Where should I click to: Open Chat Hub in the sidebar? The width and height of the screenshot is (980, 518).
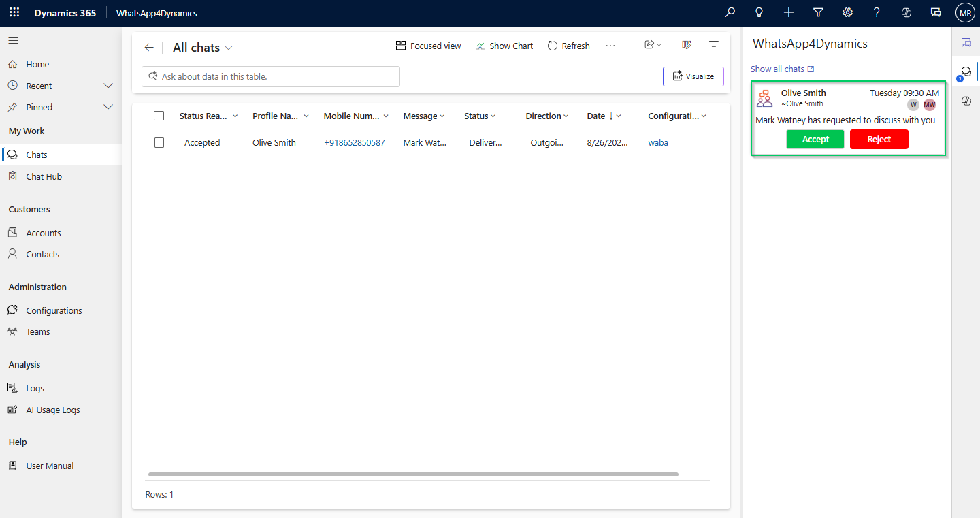pos(44,176)
